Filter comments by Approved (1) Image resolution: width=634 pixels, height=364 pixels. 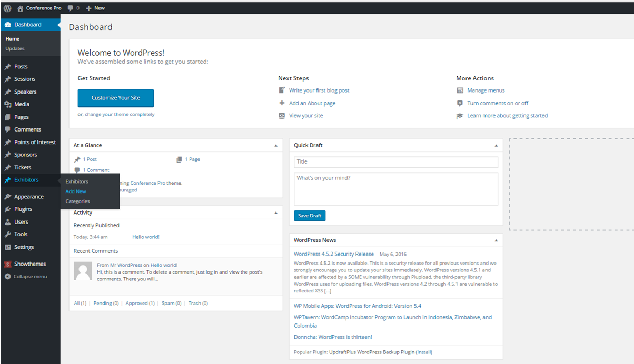pos(140,304)
